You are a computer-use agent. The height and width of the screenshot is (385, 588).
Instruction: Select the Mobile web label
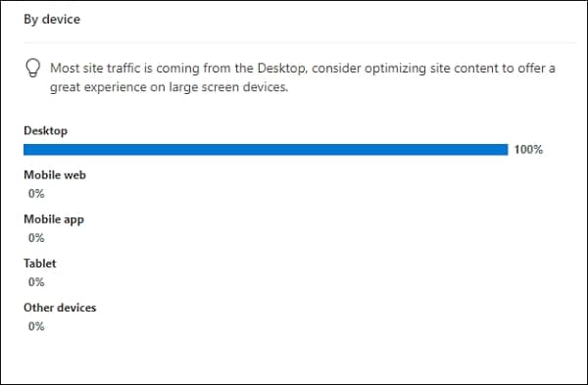tap(55, 174)
